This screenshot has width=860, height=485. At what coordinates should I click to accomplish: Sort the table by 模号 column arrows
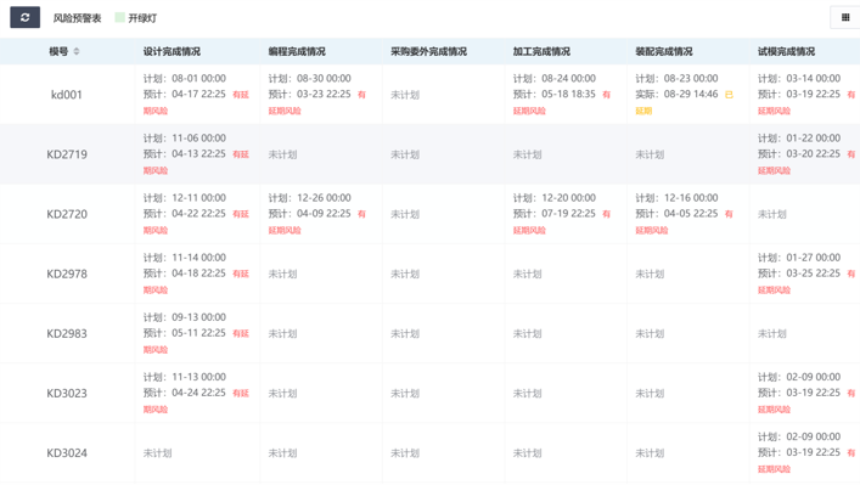click(77, 52)
